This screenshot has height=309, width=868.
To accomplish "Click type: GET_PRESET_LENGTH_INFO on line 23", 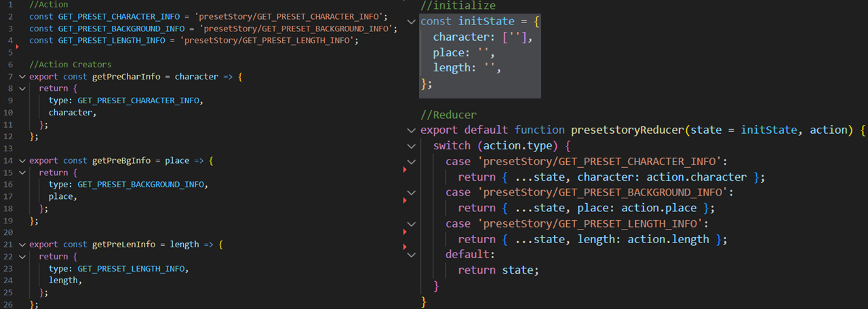I will pyautogui.click(x=119, y=269).
